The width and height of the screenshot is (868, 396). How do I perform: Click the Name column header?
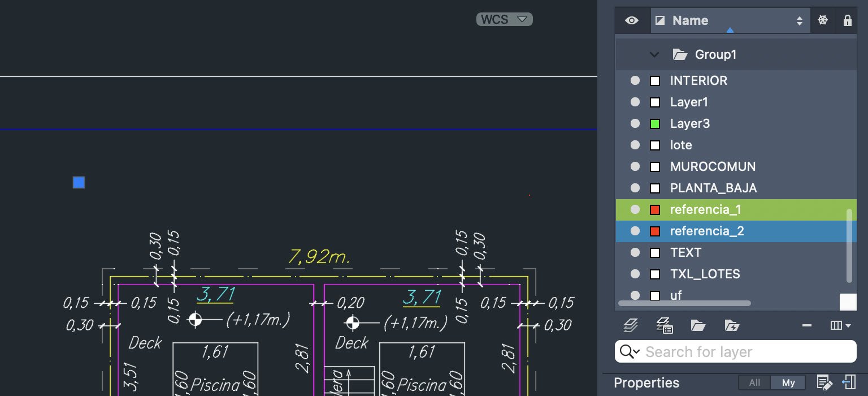(730, 21)
